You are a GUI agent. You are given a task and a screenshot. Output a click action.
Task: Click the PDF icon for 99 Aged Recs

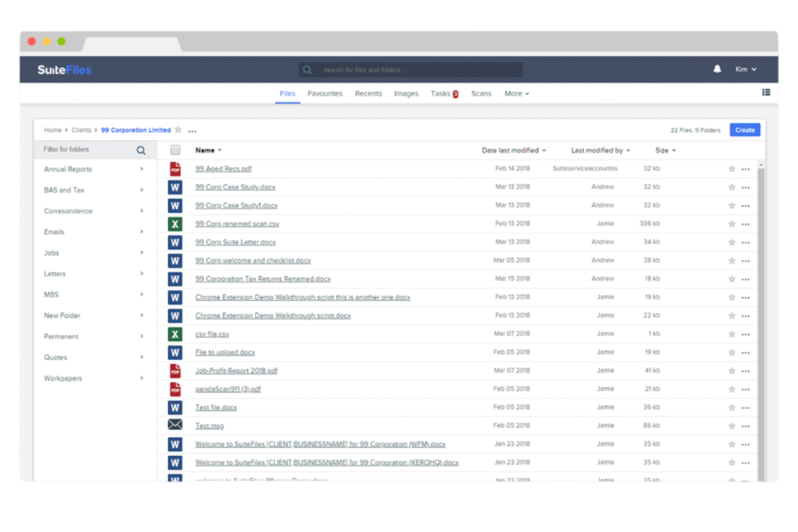click(175, 169)
